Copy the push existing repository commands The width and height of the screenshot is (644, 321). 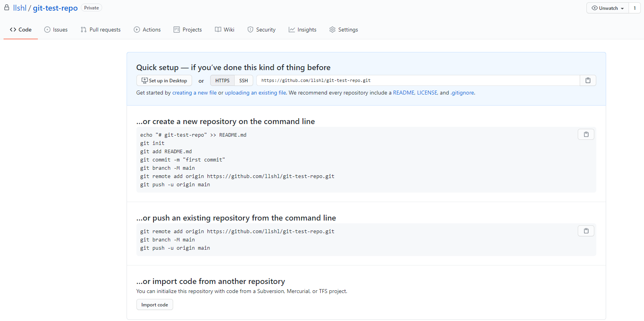coord(586,231)
